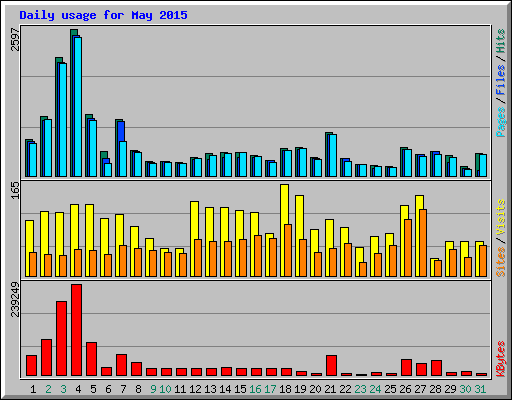Image resolution: width=512 pixels, height=400 pixels.
Task: Click day 21 on the x-axis
Action: 330,389
